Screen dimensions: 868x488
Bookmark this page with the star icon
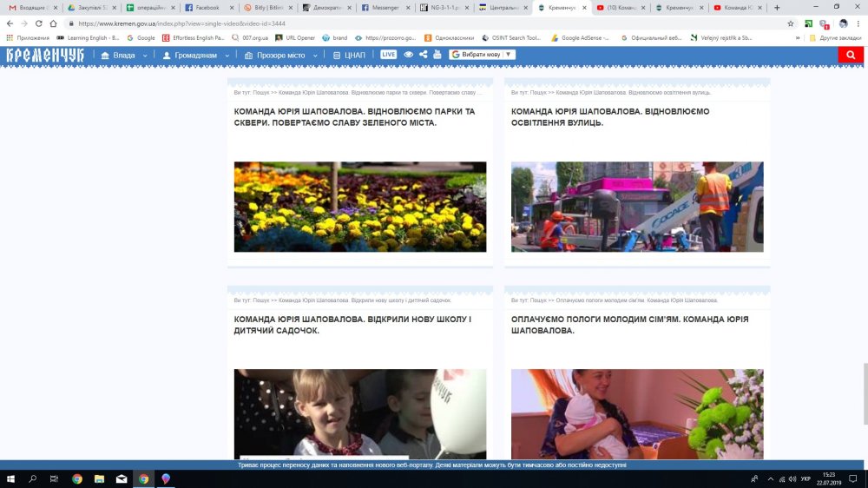(790, 23)
